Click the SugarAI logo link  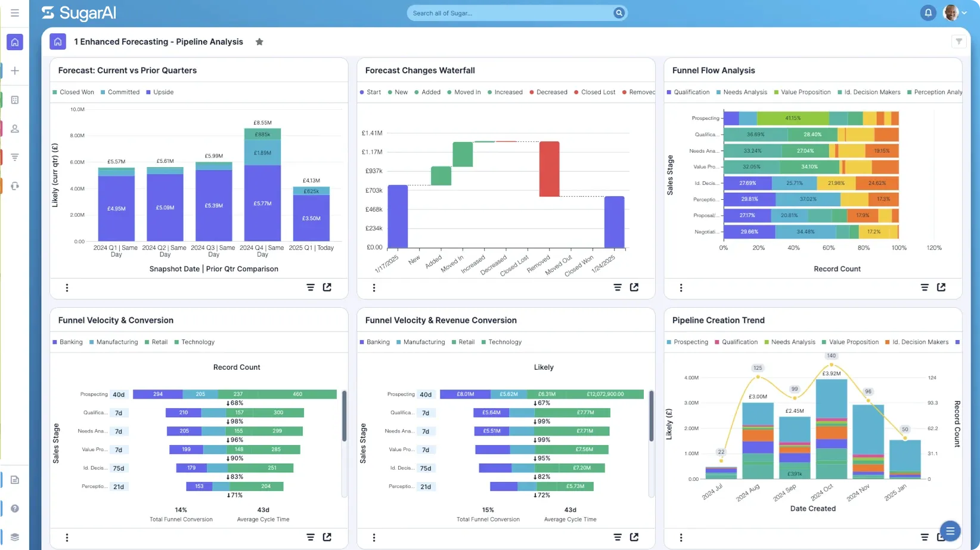(x=79, y=13)
